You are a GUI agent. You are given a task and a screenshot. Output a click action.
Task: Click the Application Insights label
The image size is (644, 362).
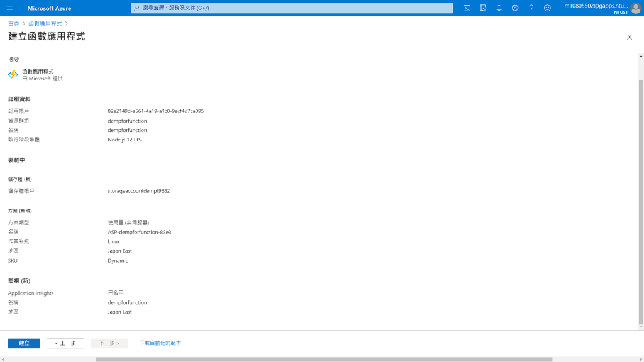[x=31, y=293]
